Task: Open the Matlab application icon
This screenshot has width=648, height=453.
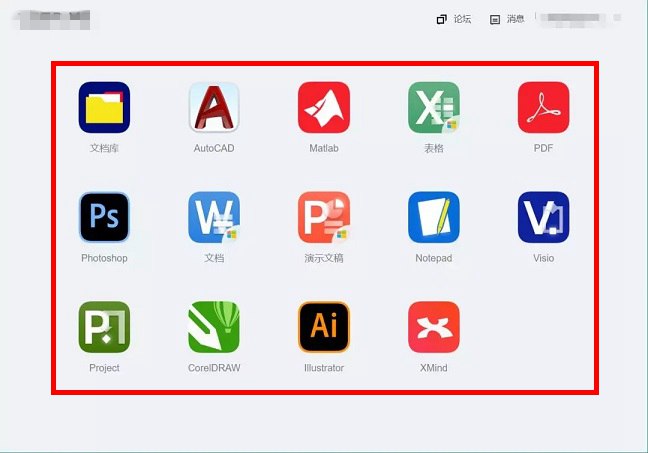Action: tap(324, 107)
